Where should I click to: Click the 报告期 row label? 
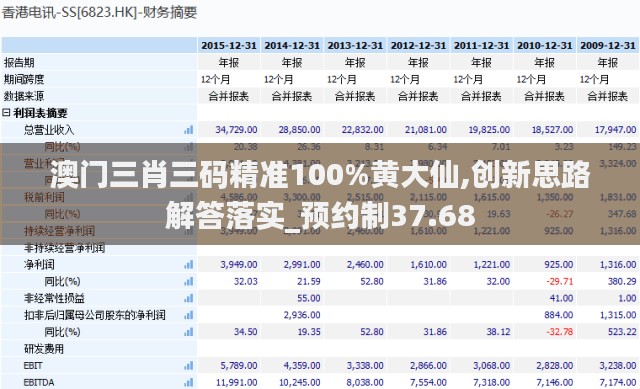pos(19,62)
